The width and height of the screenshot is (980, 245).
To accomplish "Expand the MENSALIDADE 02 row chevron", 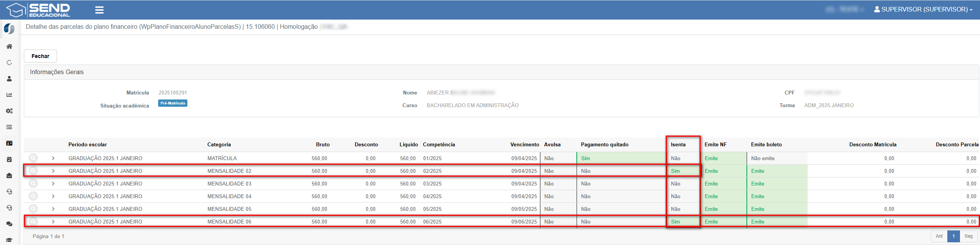I will 53,171.
